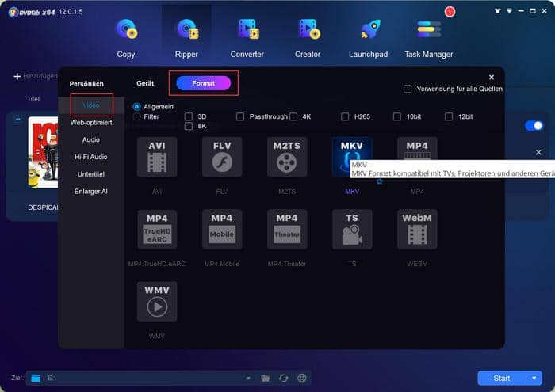Collapse the Despicable title entry
Screen dimensions: 555x392
(x=17, y=119)
